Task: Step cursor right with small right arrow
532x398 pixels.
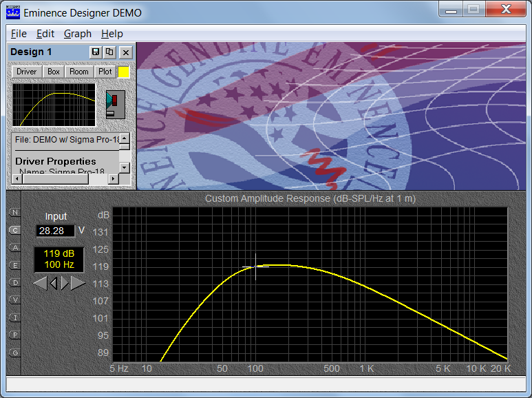Action: click(65, 283)
